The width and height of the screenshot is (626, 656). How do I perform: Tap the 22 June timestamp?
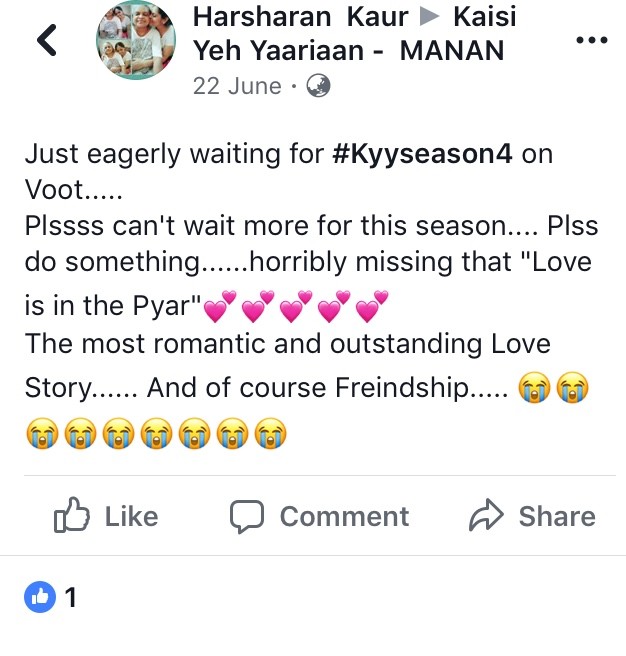237,86
